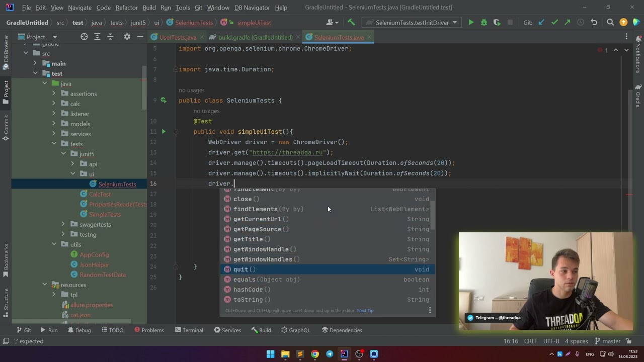Click Git Commit checkmark icon
Screen dimensions: 644x362
[x=554, y=23]
